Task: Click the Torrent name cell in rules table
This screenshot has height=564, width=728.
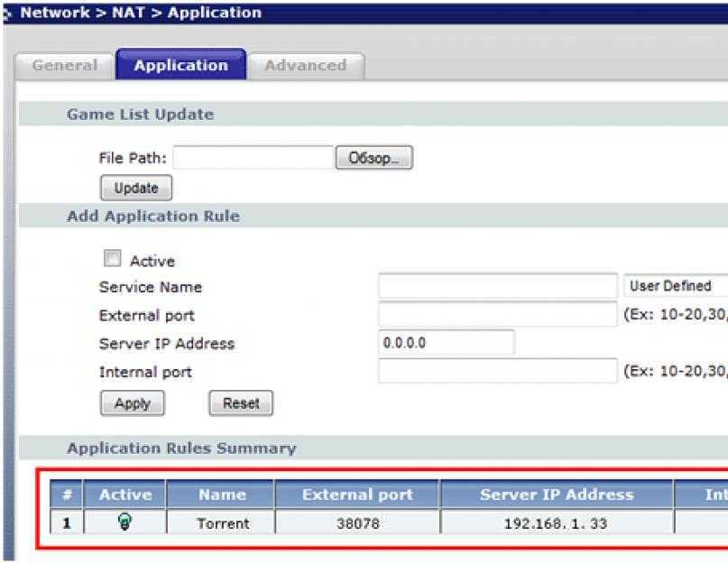Action: (x=221, y=523)
